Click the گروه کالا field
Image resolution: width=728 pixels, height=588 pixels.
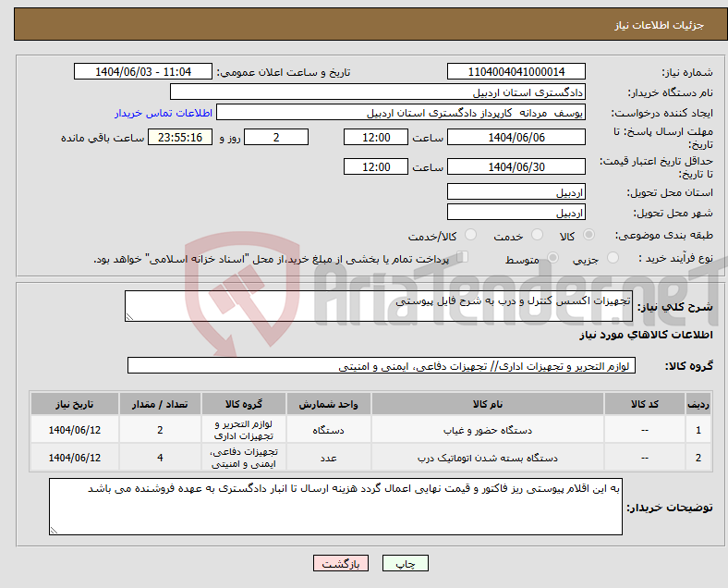point(382,365)
